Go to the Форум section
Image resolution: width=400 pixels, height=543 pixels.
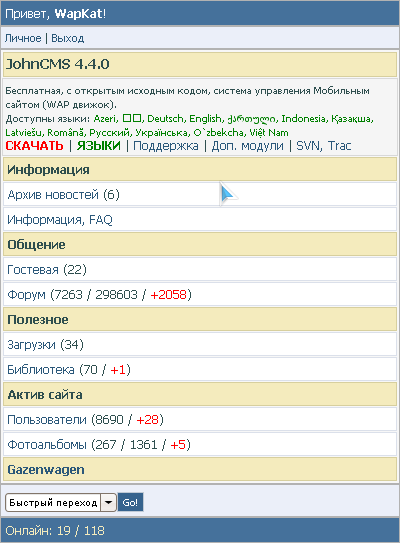pyautogui.click(x=26, y=295)
